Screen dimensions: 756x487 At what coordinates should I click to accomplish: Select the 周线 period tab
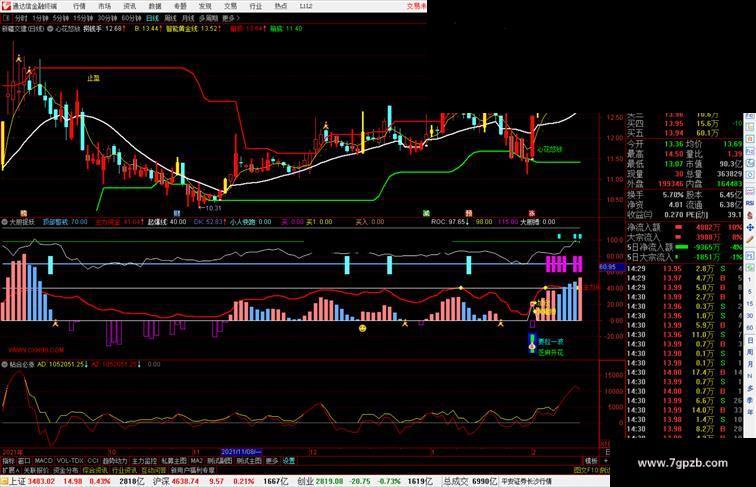171,18
